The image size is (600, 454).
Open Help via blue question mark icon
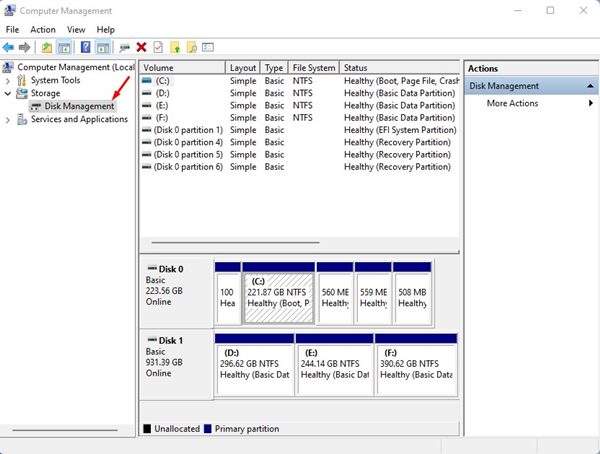tap(86, 47)
